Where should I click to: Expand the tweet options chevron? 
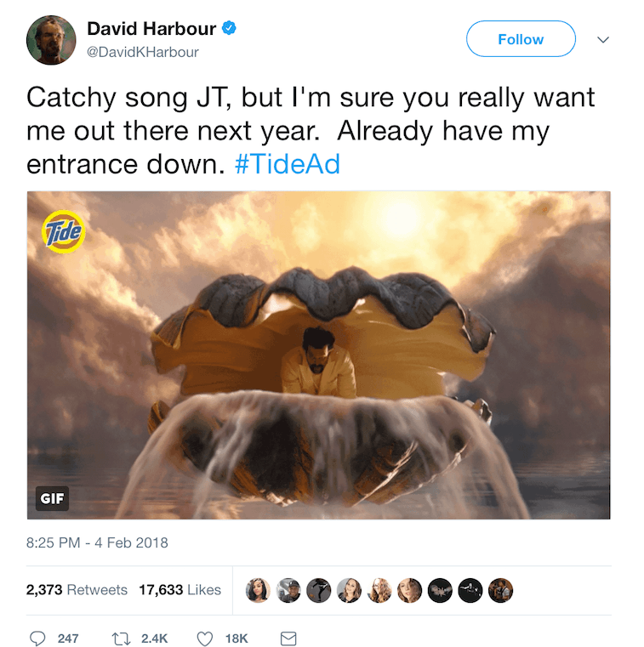(603, 40)
